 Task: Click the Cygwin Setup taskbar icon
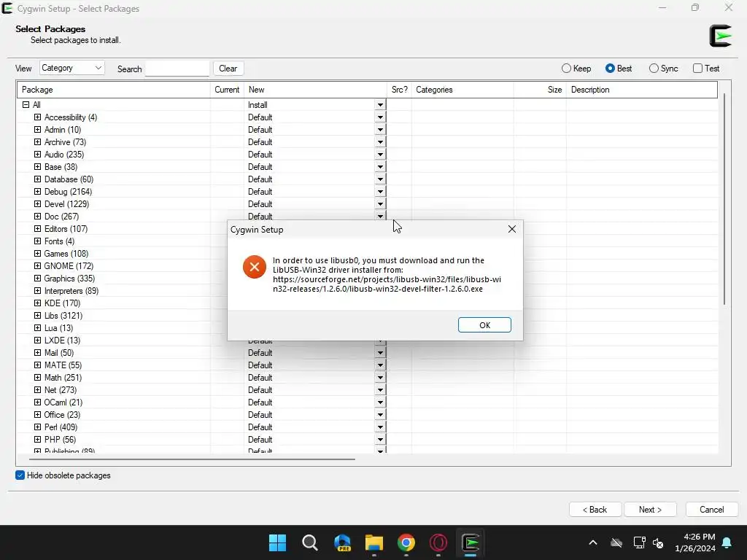pyautogui.click(x=471, y=542)
